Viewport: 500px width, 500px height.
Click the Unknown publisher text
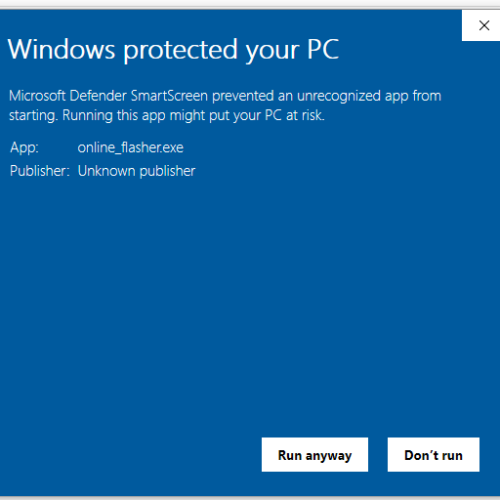(136, 171)
